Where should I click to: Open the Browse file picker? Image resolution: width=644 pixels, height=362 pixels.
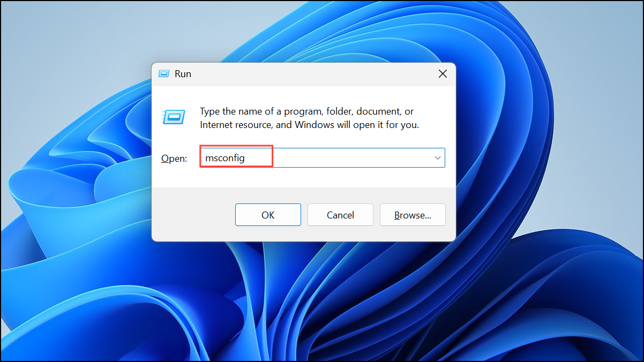[x=413, y=215]
